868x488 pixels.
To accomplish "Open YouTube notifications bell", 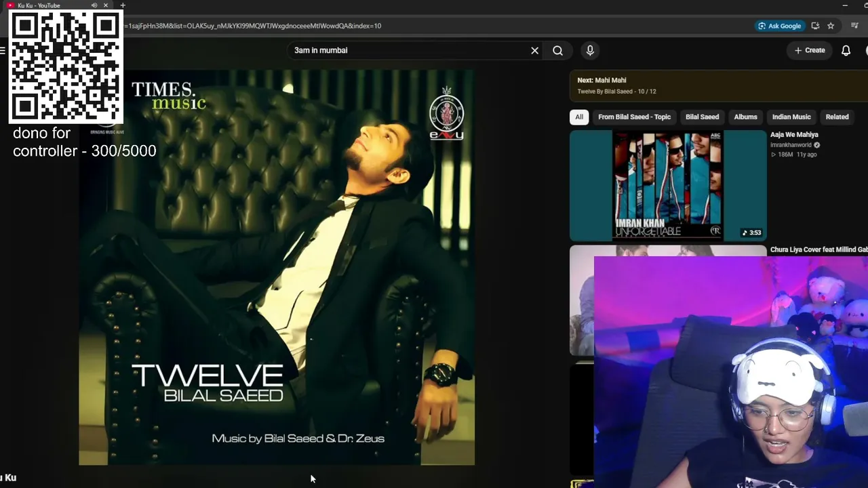I will [846, 50].
